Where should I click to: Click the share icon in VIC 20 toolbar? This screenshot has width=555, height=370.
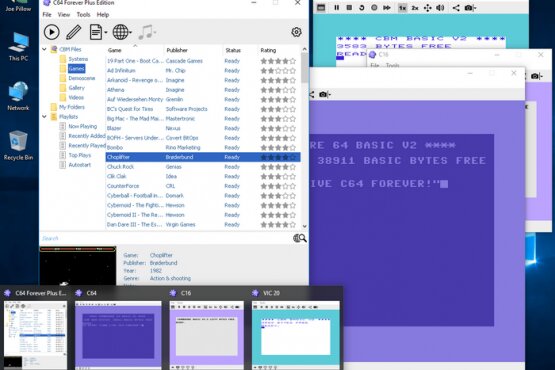pyautogui.click(x=456, y=7)
